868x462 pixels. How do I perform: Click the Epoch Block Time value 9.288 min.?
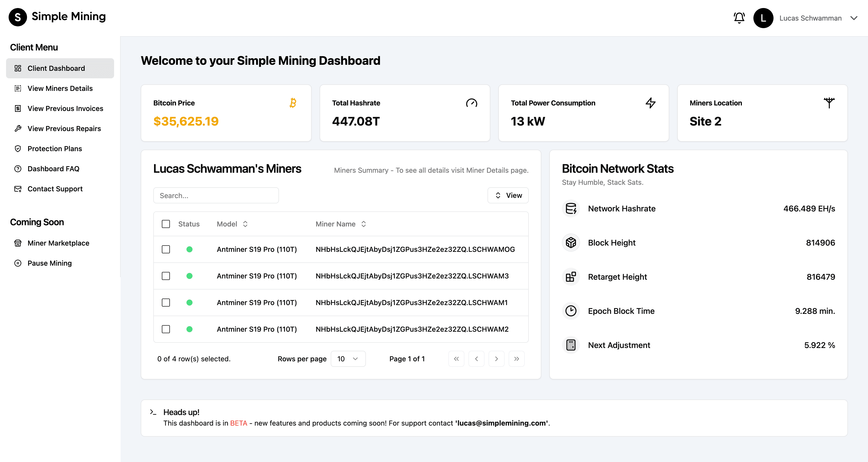point(815,311)
